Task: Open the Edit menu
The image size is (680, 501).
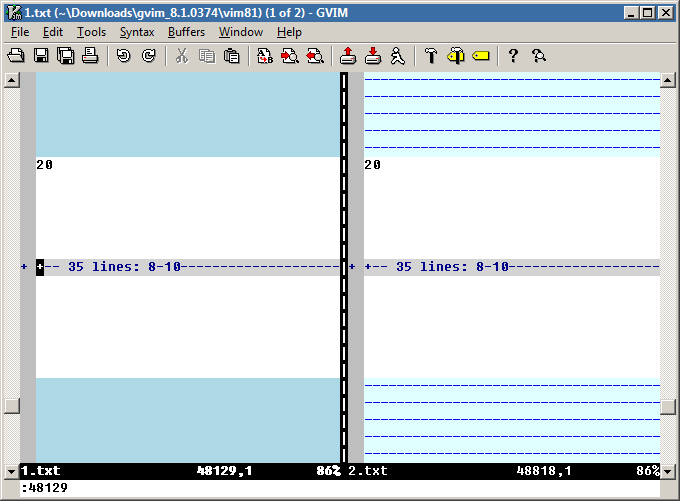Action: [53, 32]
